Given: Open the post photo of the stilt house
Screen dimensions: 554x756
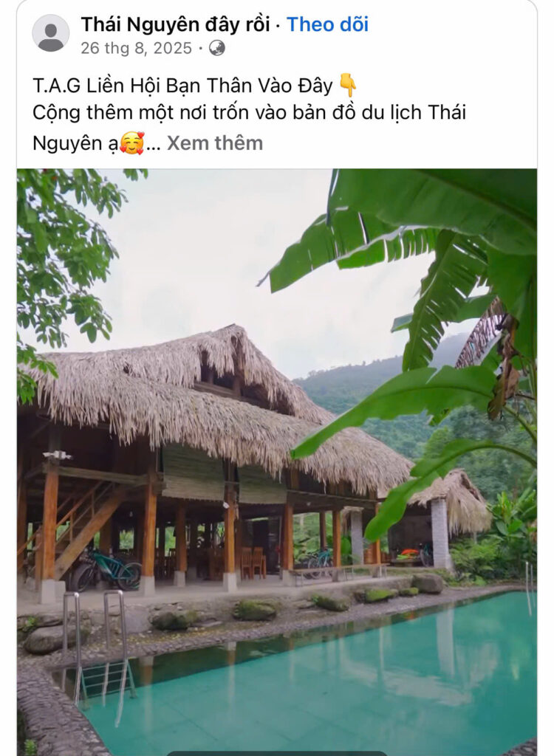Looking at the screenshot, I should tap(277, 462).
